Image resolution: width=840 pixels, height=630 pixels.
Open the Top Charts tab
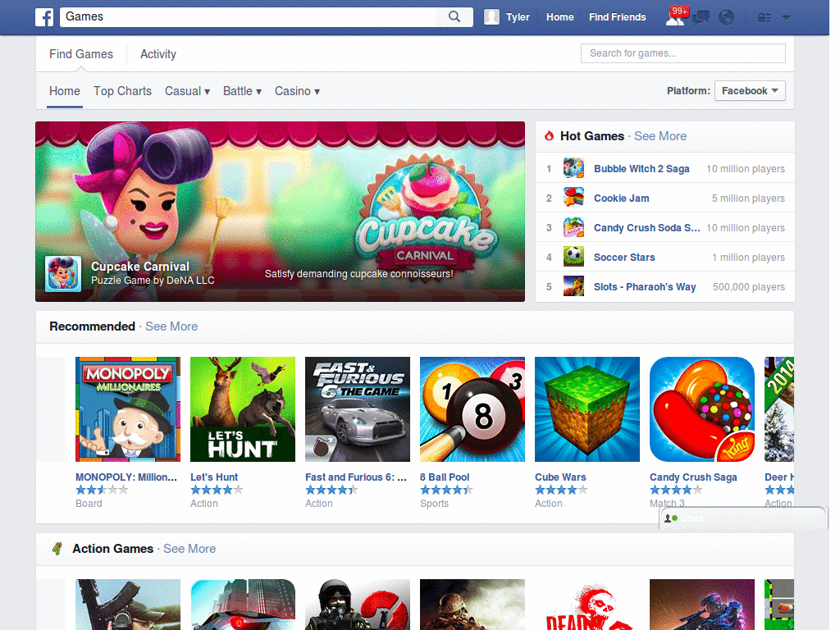(123, 91)
